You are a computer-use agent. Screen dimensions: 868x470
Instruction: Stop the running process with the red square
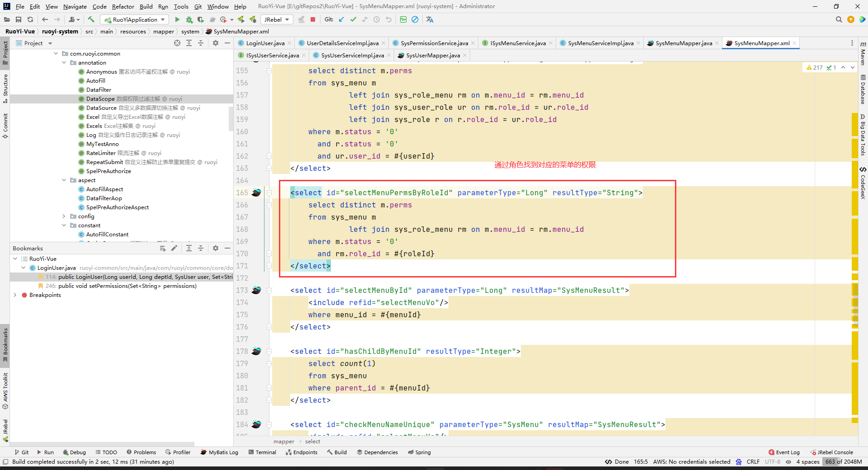(x=313, y=19)
